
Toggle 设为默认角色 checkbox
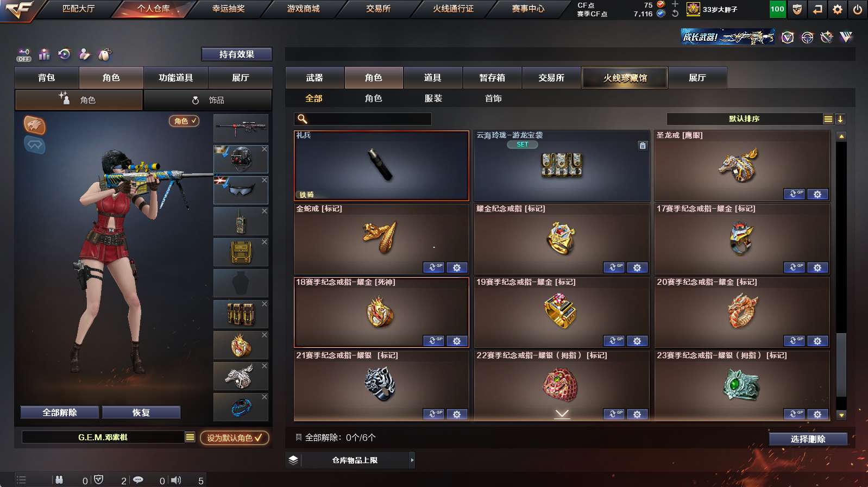[x=234, y=438]
